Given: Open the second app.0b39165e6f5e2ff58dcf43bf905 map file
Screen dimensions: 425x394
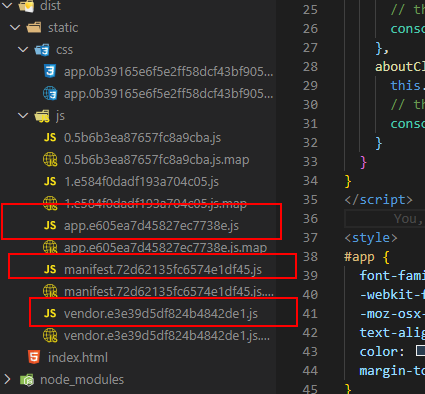Looking at the screenshot, I should pyautogui.click(x=168, y=94).
